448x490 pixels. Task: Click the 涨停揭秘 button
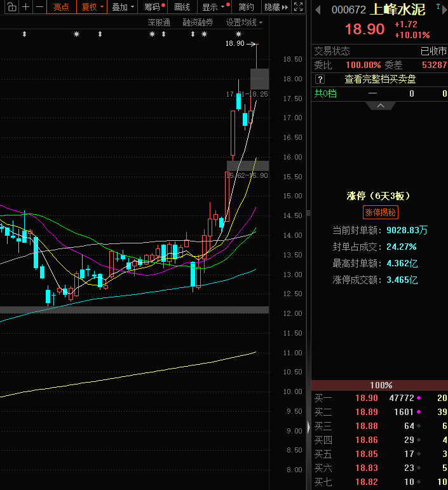tap(380, 212)
